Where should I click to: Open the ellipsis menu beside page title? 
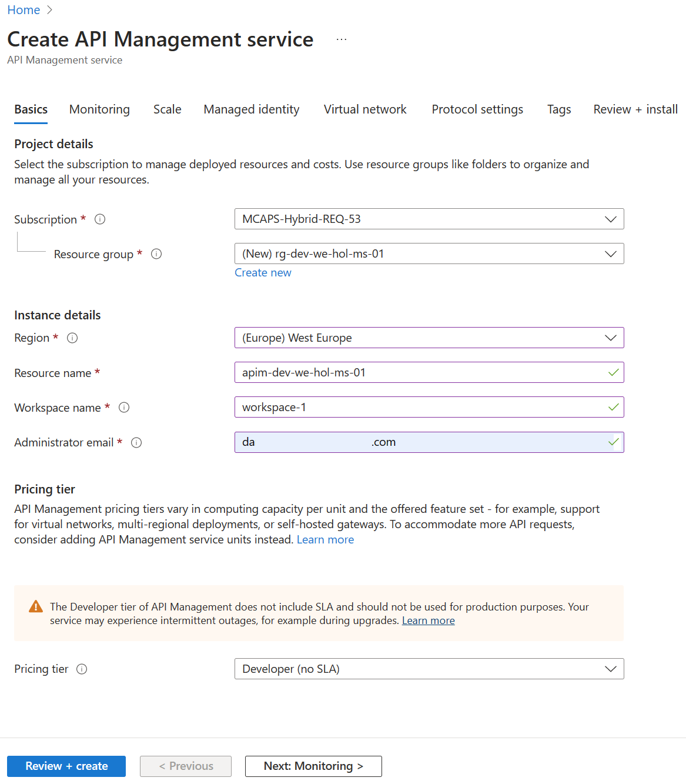tap(342, 39)
